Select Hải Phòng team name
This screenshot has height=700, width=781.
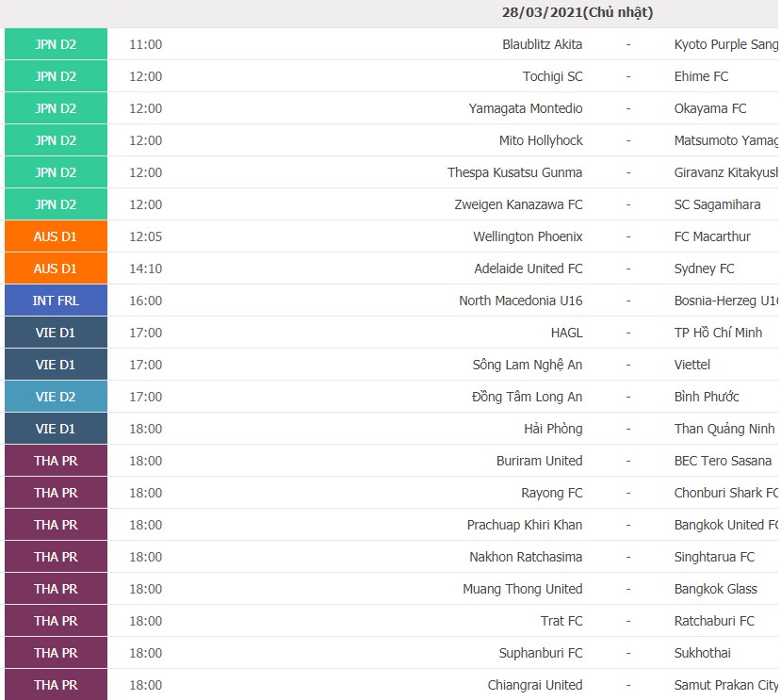pyautogui.click(x=553, y=429)
